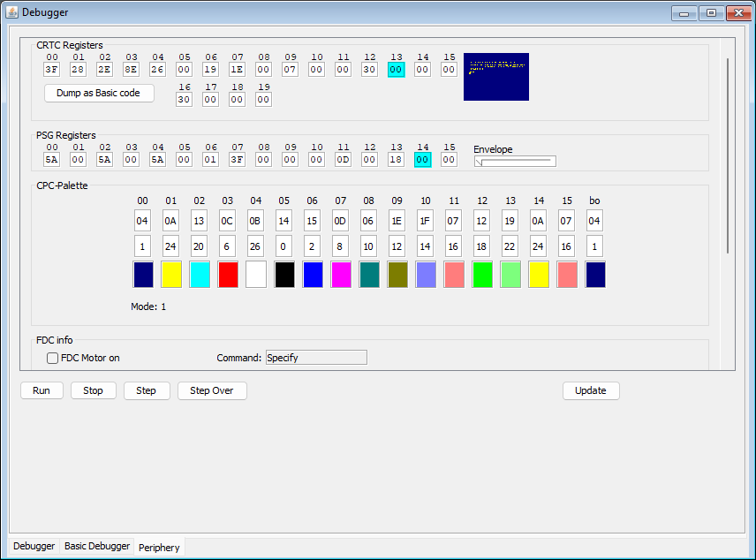
Task: Click the FDC Command field showing Specify
Action: click(316, 358)
